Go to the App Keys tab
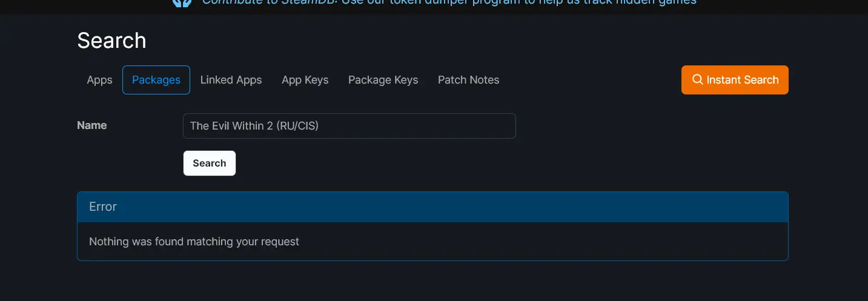The image size is (868, 301). [x=305, y=80]
